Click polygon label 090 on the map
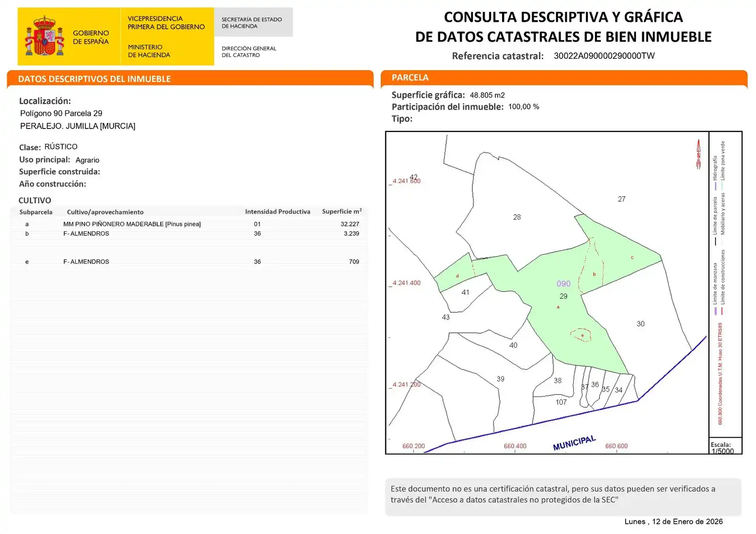The image size is (756, 534). point(563,284)
